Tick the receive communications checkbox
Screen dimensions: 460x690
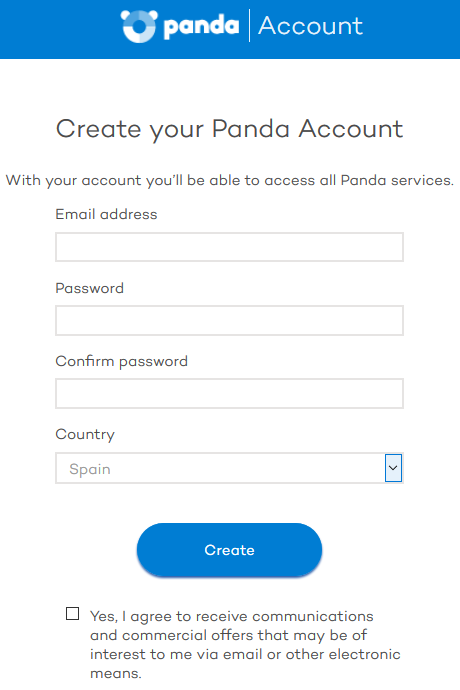click(x=73, y=613)
